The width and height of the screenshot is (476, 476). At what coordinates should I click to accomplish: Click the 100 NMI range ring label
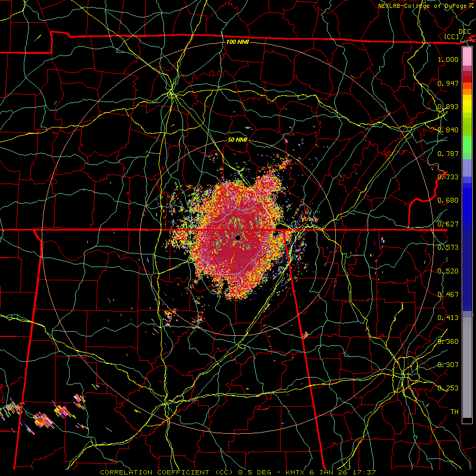coord(237,42)
